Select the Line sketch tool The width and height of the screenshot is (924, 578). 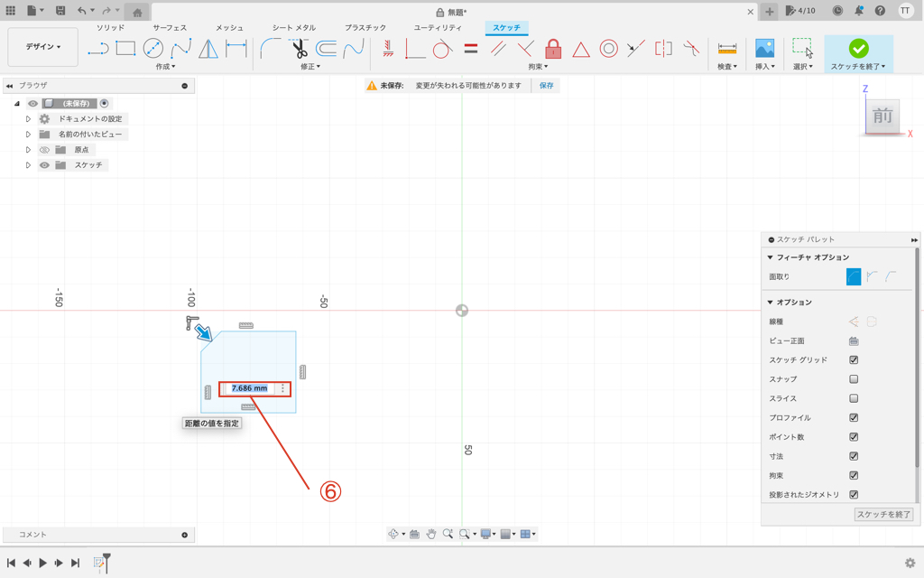point(98,49)
